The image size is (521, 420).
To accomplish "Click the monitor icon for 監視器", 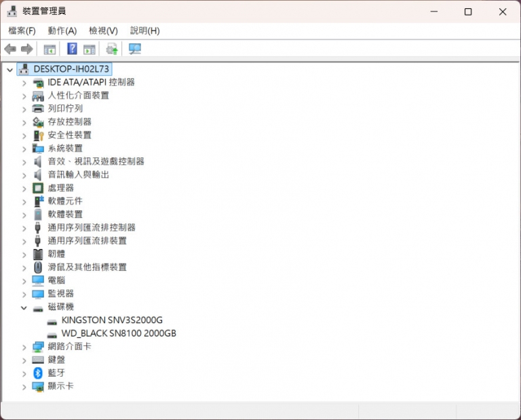I will tap(38, 294).
